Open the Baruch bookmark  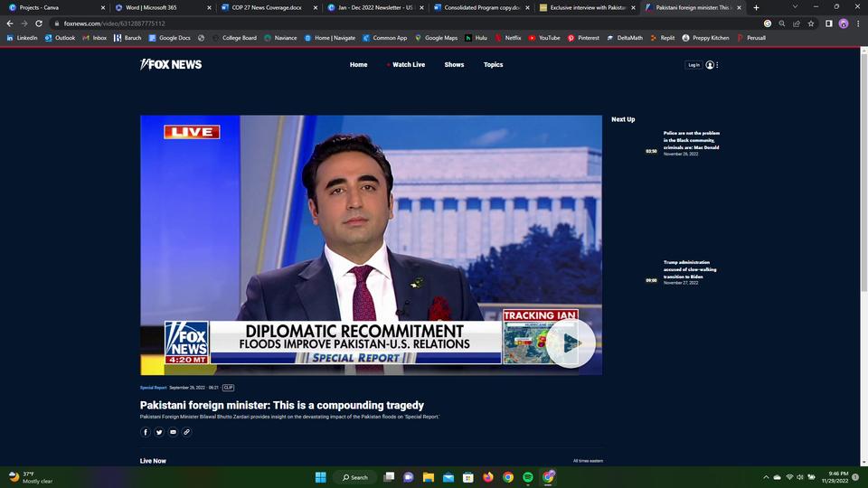coord(127,38)
